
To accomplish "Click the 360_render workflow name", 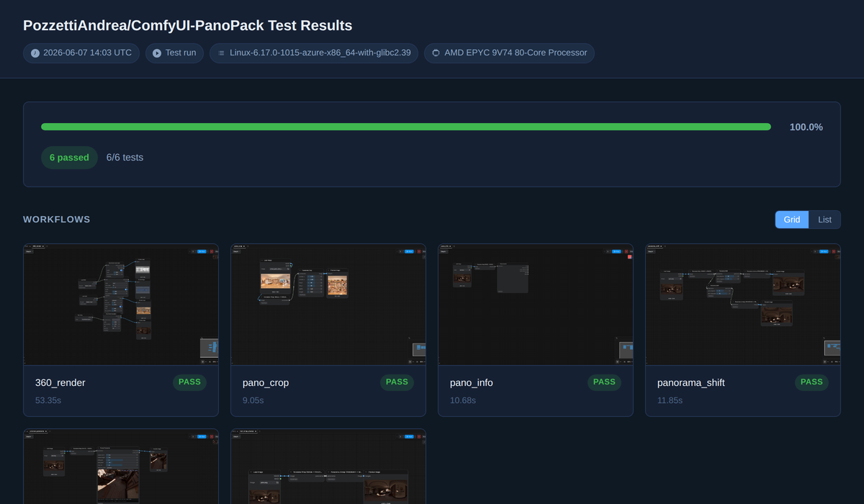I will click(60, 383).
